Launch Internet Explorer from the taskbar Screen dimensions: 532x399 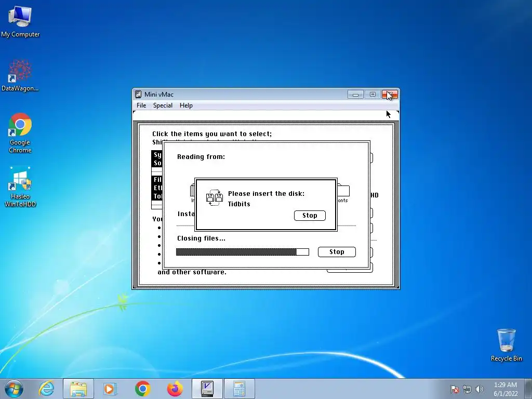46,389
